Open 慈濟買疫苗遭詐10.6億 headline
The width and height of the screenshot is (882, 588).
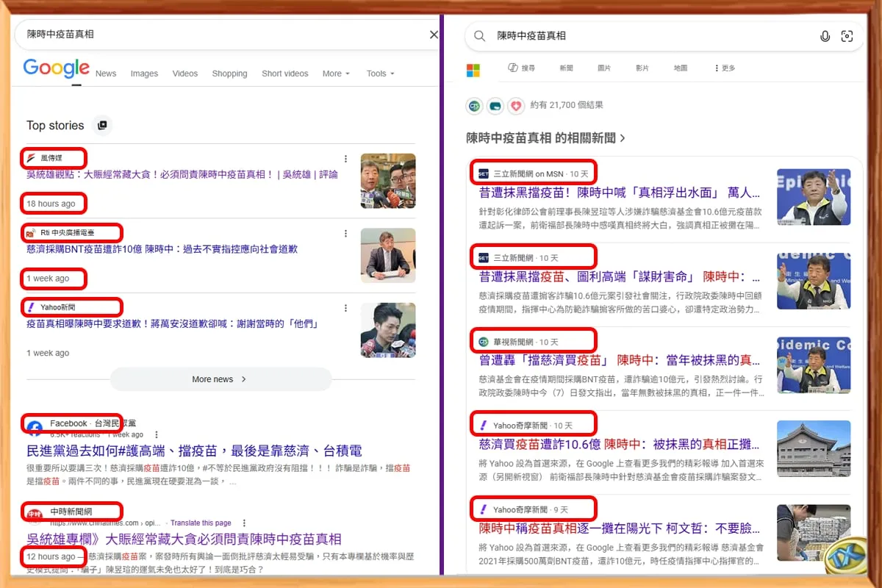(x=620, y=444)
